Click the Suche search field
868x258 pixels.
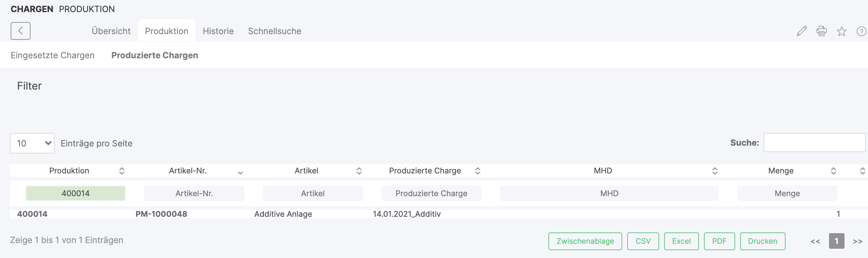click(x=814, y=143)
